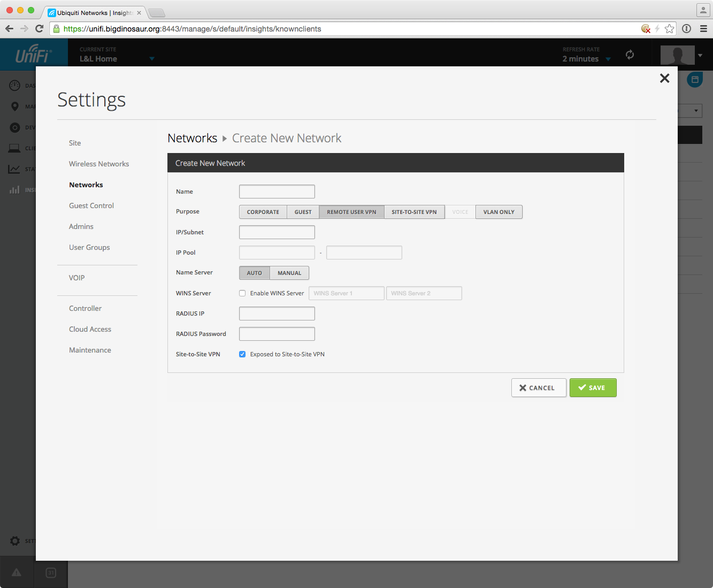This screenshot has width=713, height=588.
Task: Go to Guest Control settings
Action: [91, 205]
